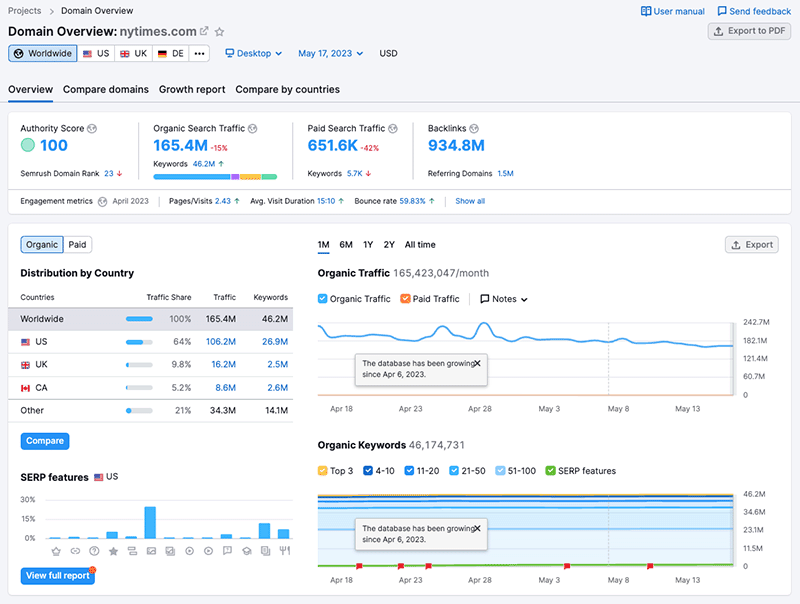Open US traffic value 106.2M
800x604 pixels.
221,342
